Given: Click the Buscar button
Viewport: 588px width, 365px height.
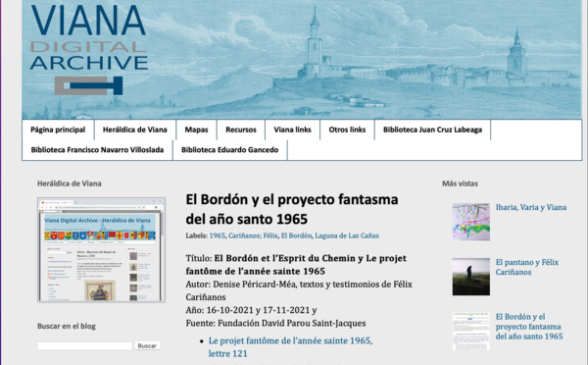Looking at the screenshot, I should point(147,345).
